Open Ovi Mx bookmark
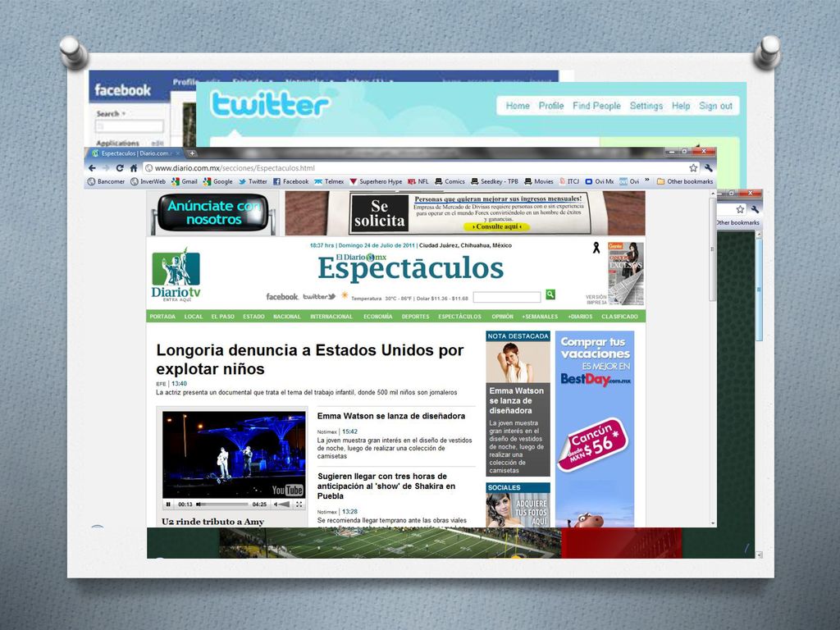 (600, 181)
